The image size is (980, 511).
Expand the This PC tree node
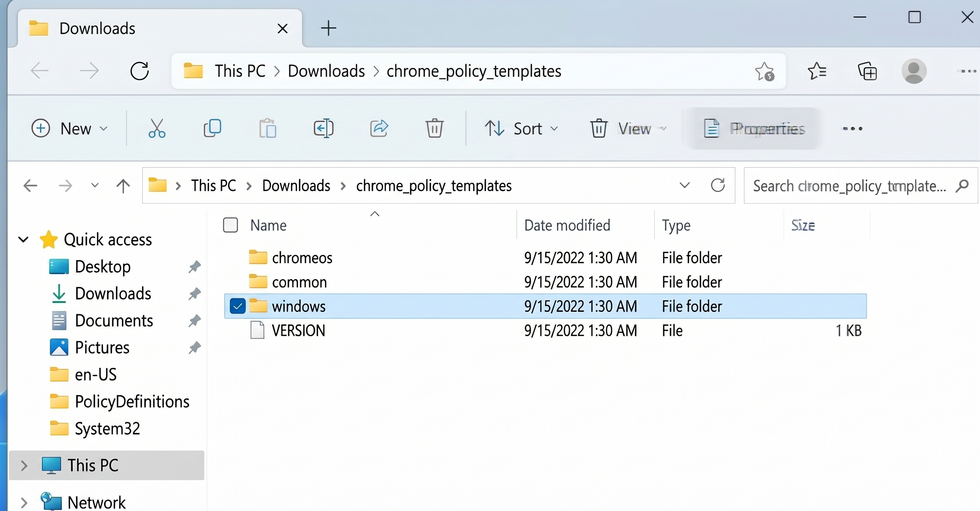(x=24, y=466)
